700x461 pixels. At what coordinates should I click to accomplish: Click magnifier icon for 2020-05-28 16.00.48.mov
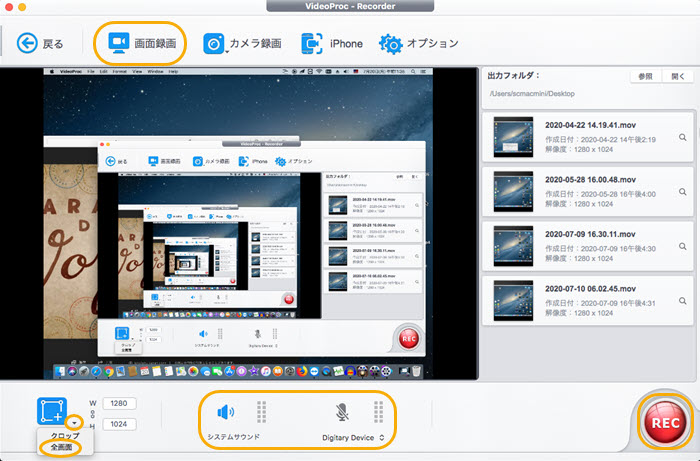point(683,192)
